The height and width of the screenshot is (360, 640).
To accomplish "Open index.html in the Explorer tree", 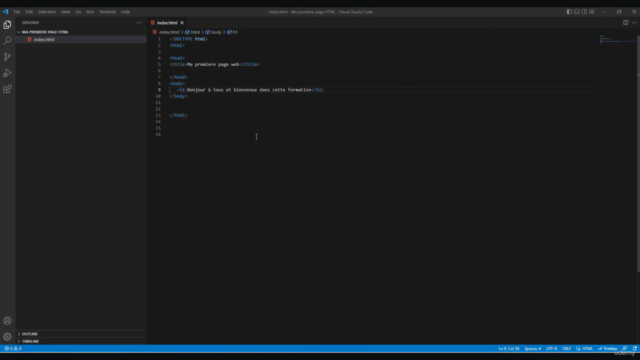I will [x=44, y=40].
